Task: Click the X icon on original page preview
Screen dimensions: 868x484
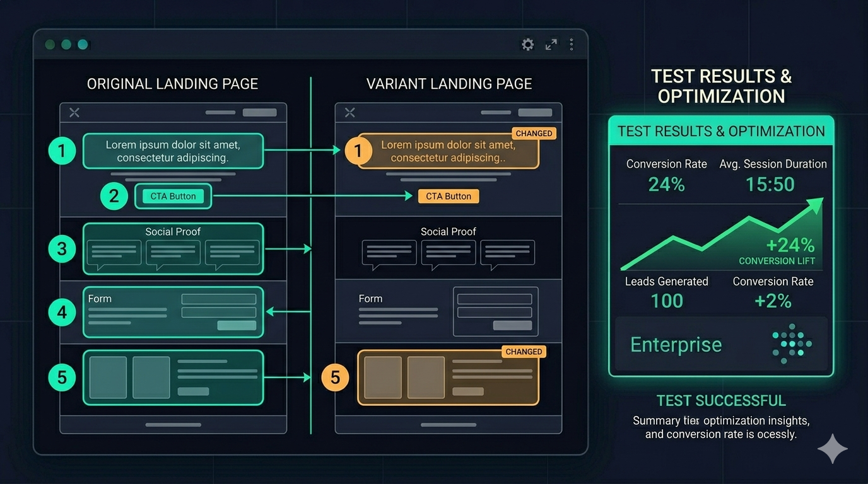Action: (74, 112)
